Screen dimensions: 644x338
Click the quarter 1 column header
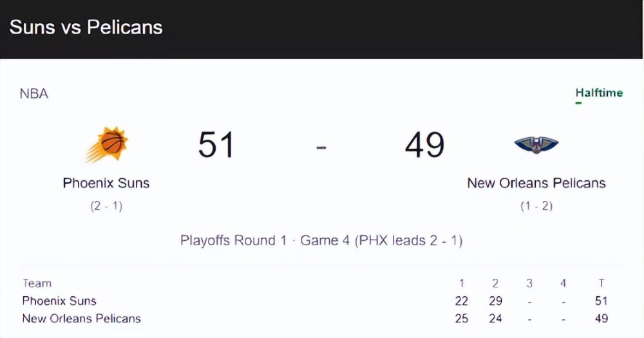pyautogui.click(x=462, y=283)
